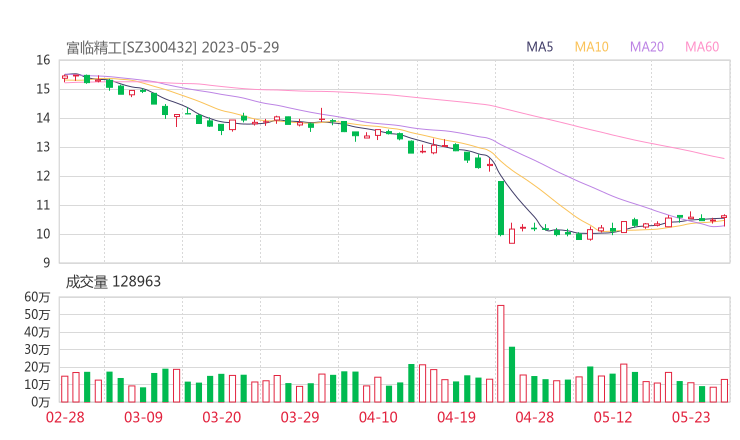The height and width of the screenshot is (440, 740).
Task: Click the MA5 legend label
Action: [539, 47]
